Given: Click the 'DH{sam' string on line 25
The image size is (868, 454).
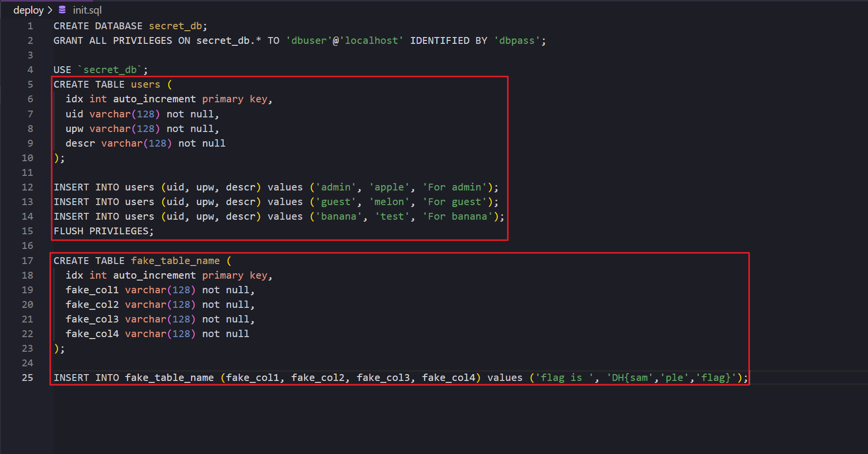Looking at the screenshot, I should tap(629, 378).
